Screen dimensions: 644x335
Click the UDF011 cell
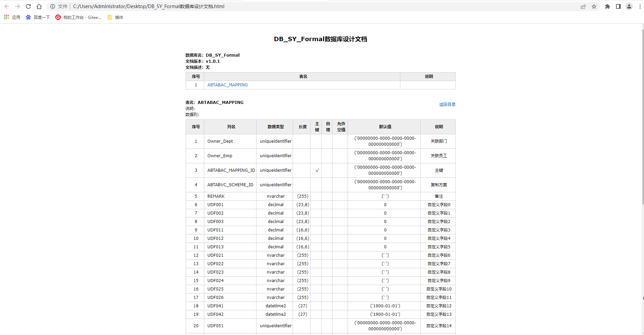[230, 230]
